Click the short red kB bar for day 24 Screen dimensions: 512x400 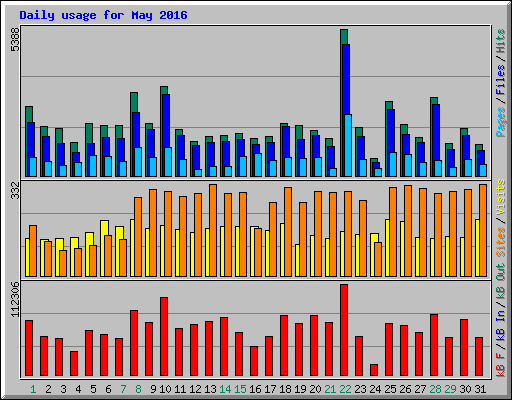(374, 370)
